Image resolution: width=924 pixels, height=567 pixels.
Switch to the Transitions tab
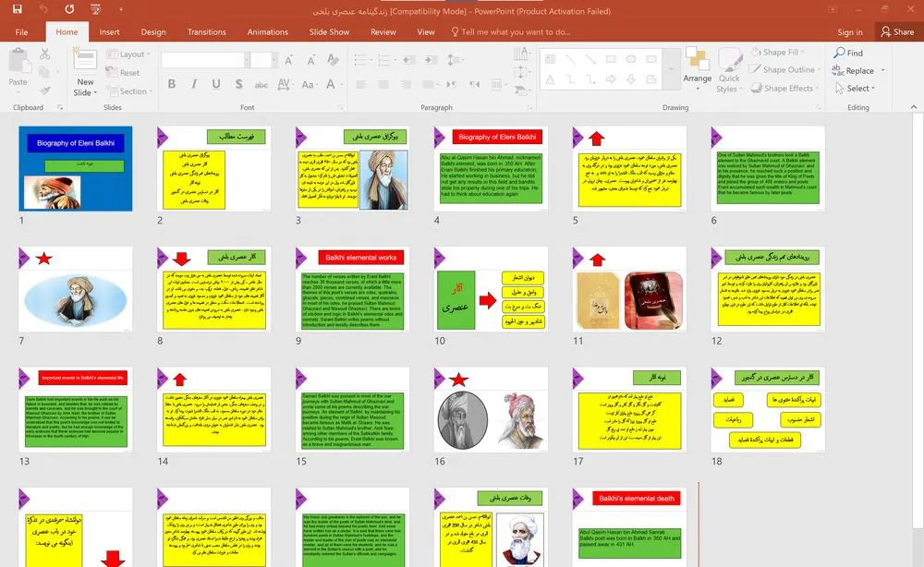coord(206,31)
